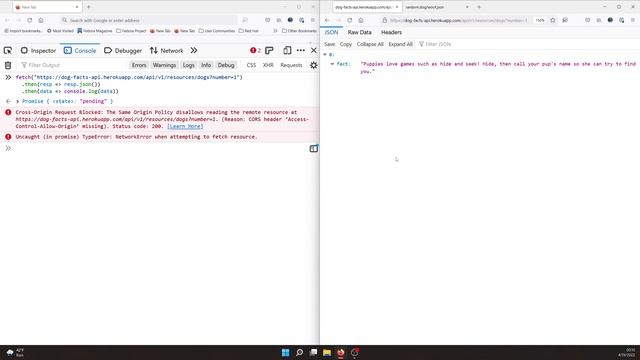Image resolution: width=640 pixels, height=360 pixels.
Task: Open the Inspector panel
Action: 38,50
